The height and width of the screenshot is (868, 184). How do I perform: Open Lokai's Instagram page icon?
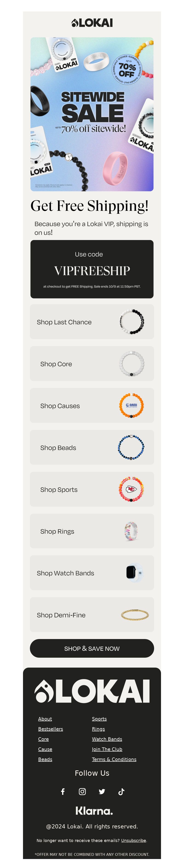(x=82, y=792)
